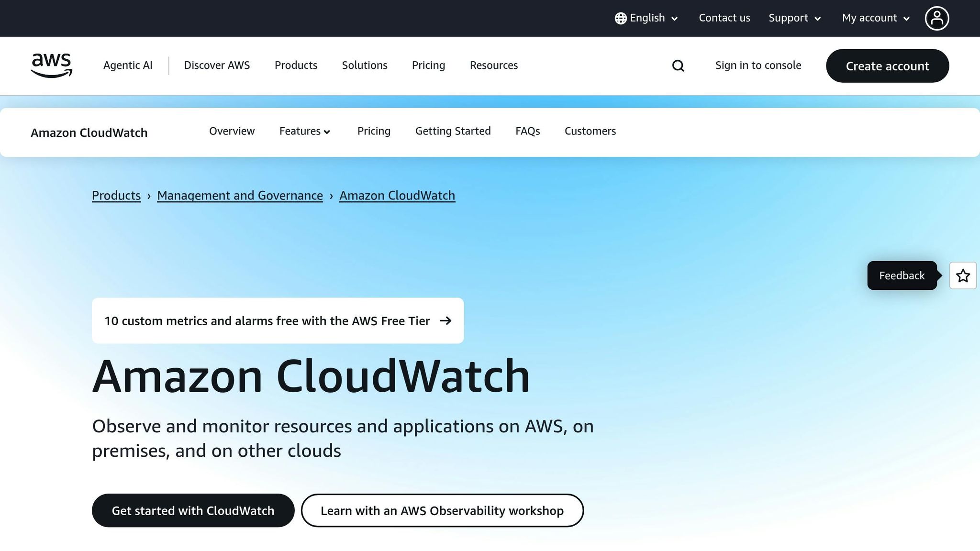Click Sign in to console
Viewport: 980px width, 551px height.
(758, 65)
